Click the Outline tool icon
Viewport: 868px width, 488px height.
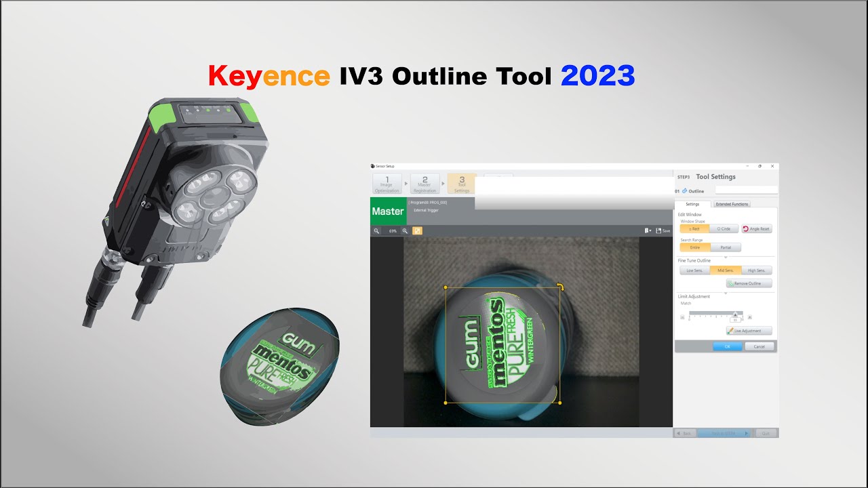tap(684, 191)
